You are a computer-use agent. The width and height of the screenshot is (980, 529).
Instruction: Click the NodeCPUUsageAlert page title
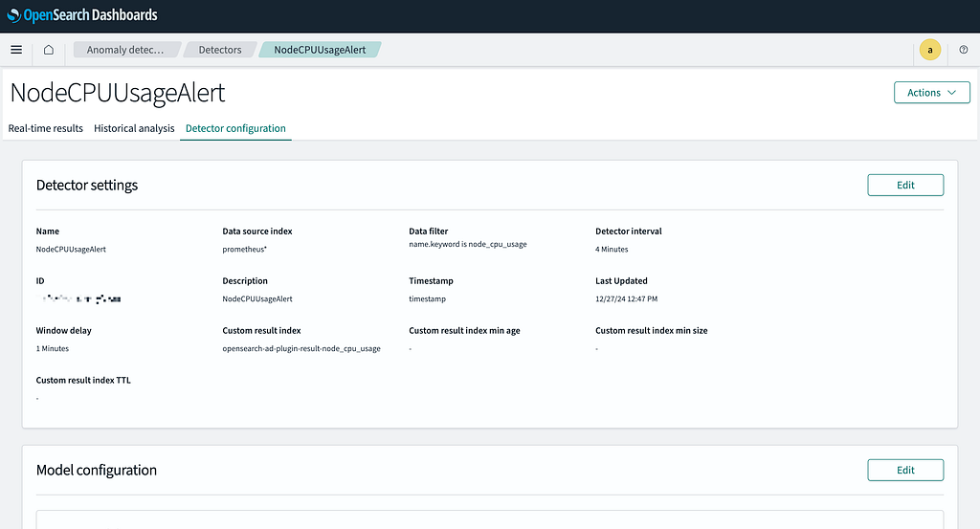click(118, 93)
